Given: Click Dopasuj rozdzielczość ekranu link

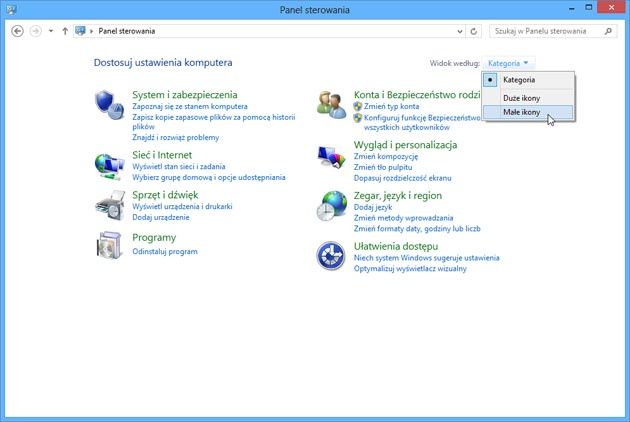Looking at the screenshot, I should point(403,178).
